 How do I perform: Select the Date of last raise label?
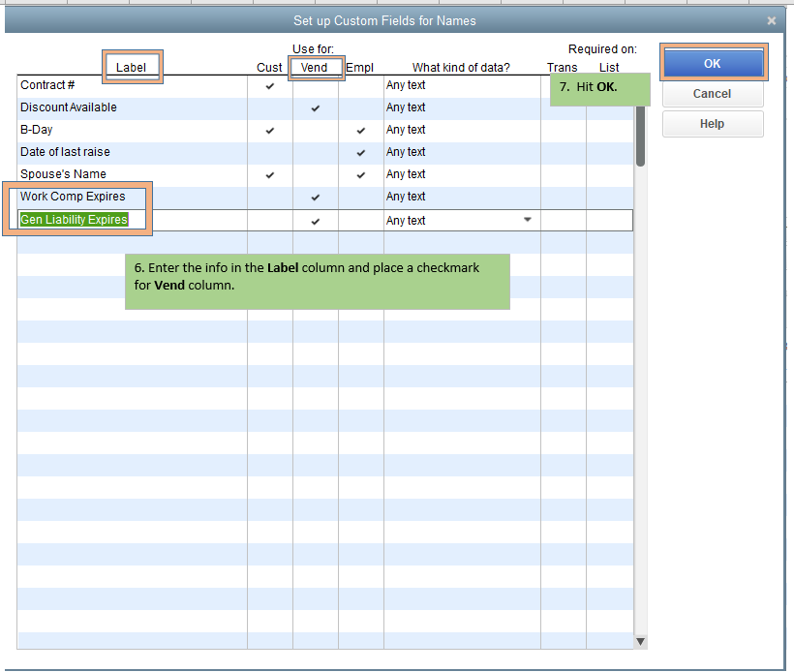pyautogui.click(x=65, y=152)
